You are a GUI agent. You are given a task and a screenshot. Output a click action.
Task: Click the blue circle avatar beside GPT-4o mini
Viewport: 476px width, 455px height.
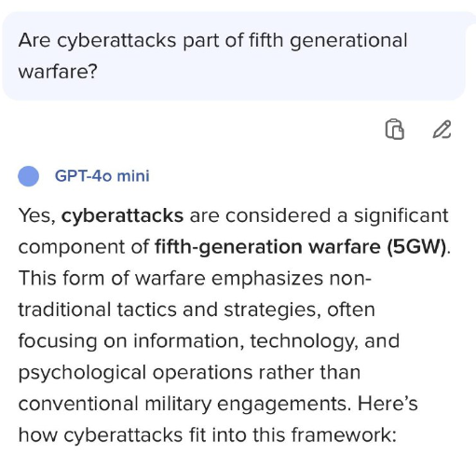[x=29, y=176]
